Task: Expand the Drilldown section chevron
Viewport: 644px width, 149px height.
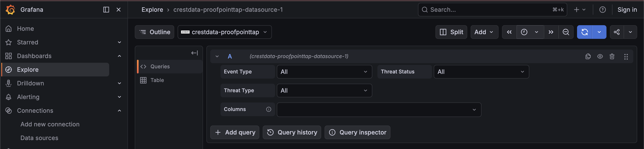Action: [x=119, y=83]
